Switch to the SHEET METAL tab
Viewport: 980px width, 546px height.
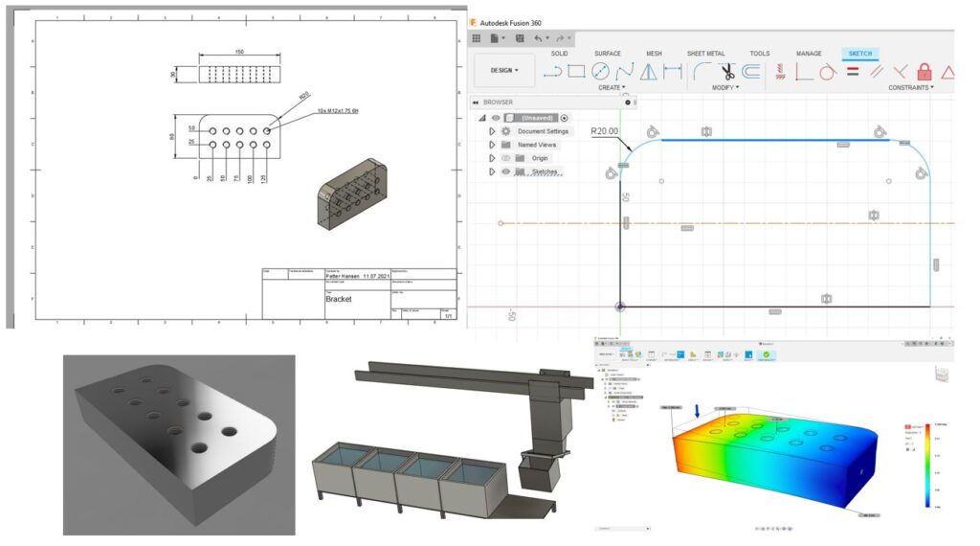(x=705, y=53)
